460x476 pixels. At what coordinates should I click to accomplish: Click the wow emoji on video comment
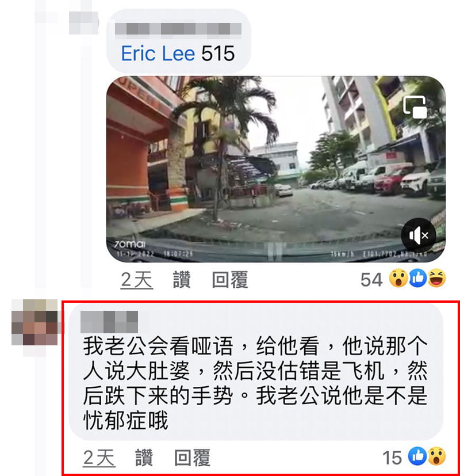click(x=398, y=278)
